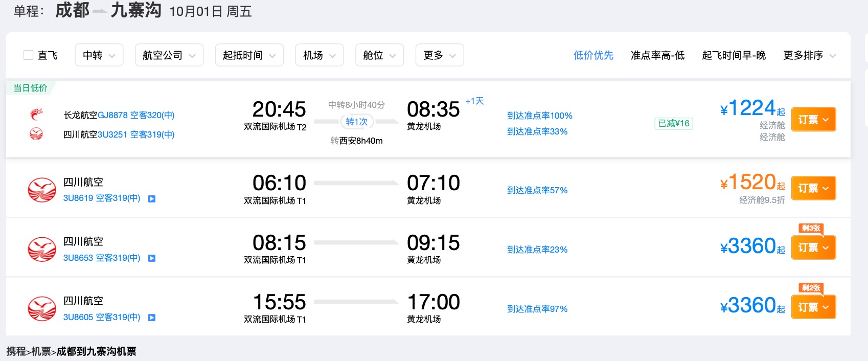Click the blue info icon beside 3U8605
The image size is (868, 361).
pos(152,318)
